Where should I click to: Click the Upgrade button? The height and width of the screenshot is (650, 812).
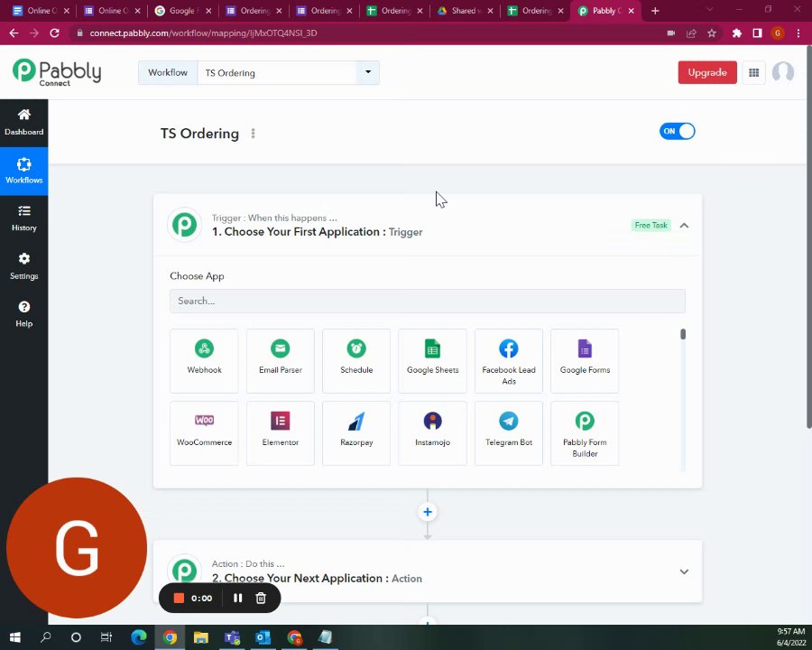707,72
